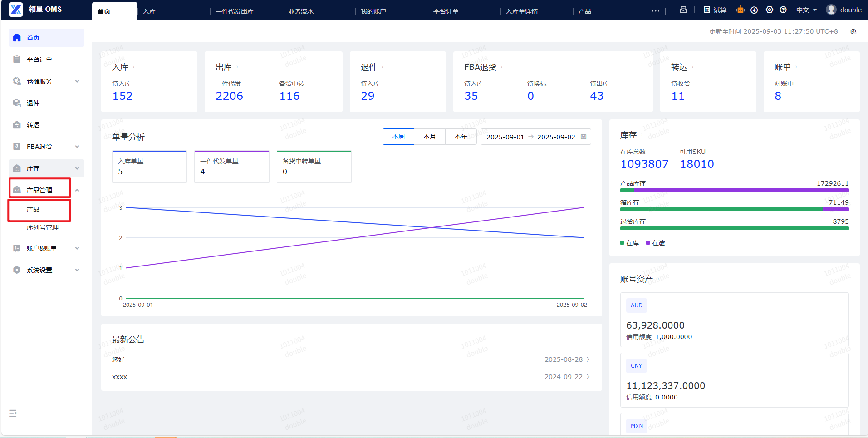The height and width of the screenshot is (438, 868).
Task: Switch to the 产品 top tab
Action: [x=585, y=11]
